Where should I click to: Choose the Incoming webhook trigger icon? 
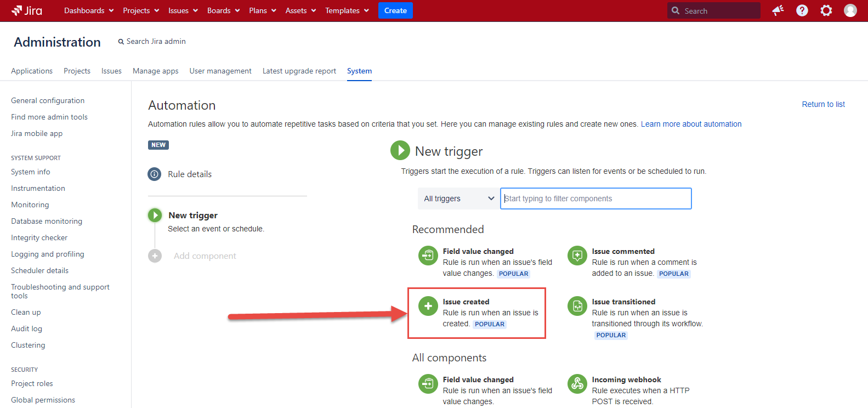(x=577, y=384)
